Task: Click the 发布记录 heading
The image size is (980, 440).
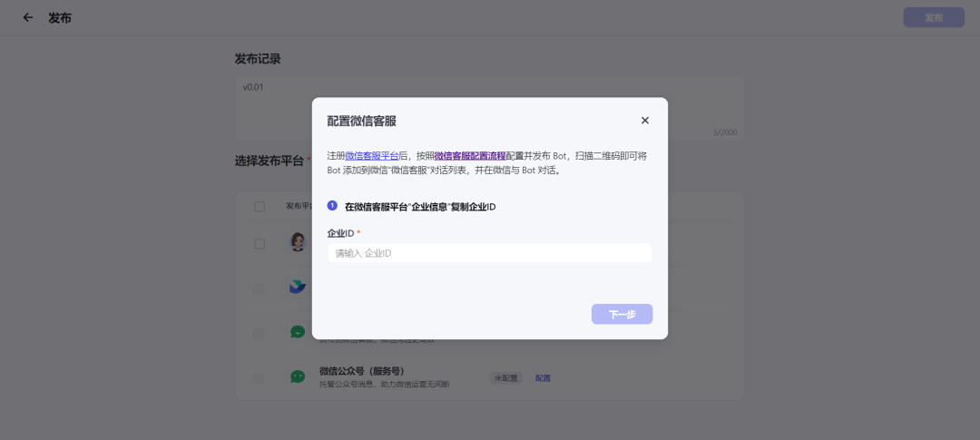Action: tap(258, 59)
